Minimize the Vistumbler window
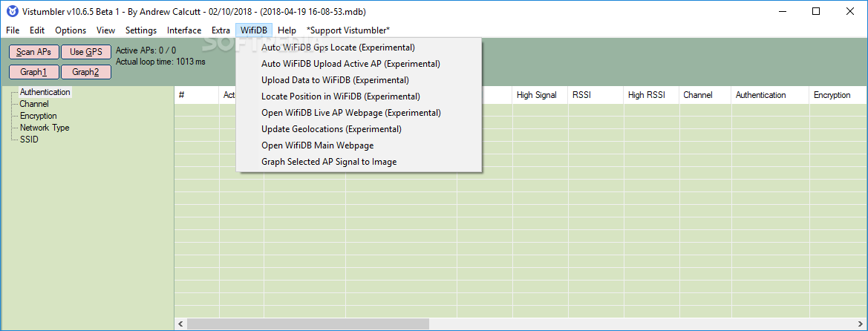868x331 pixels. pos(783,11)
